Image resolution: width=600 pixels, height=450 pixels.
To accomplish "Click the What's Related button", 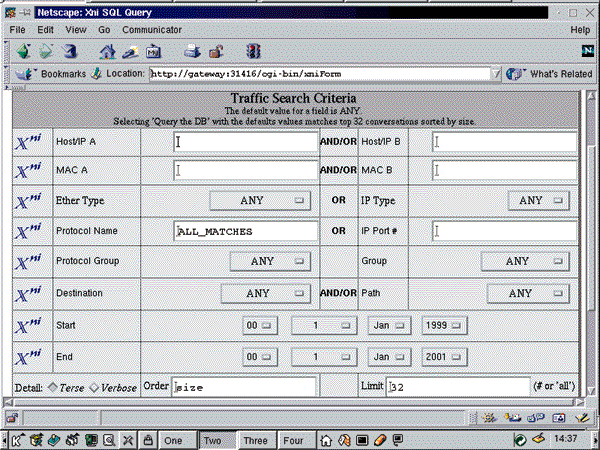I will tap(550, 74).
